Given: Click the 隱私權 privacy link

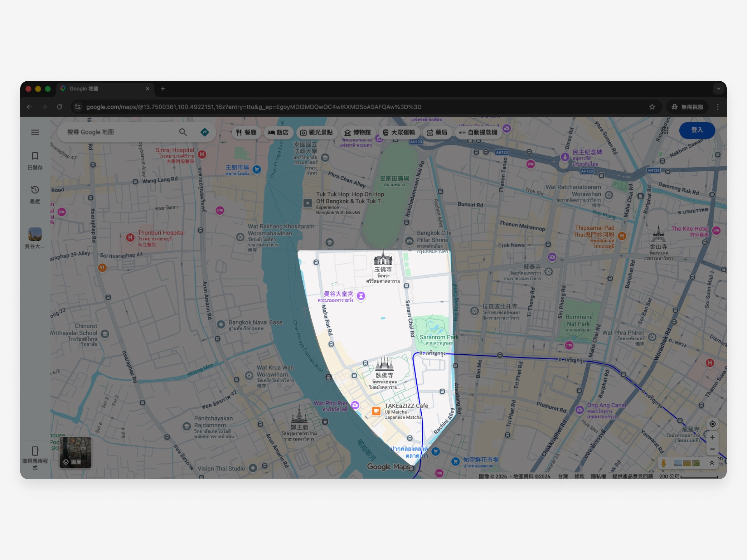Looking at the screenshot, I should coord(598,476).
